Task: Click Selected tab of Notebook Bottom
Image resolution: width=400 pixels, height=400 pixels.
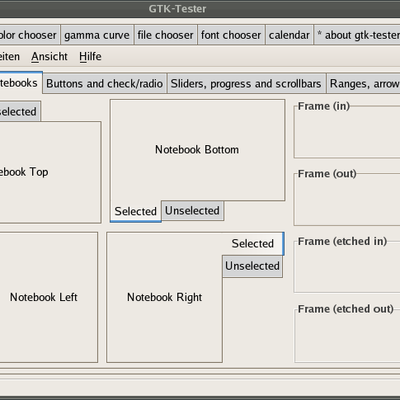Action: tap(136, 211)
